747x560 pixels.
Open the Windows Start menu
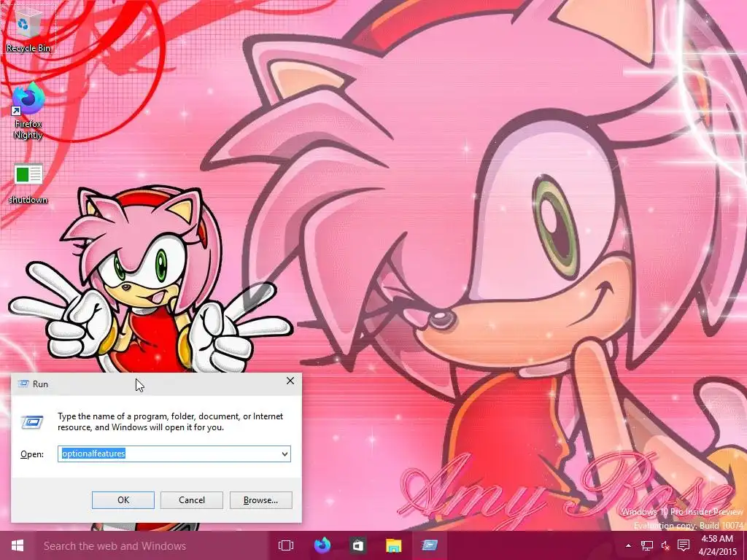pyautogui.click(x=18, y=545)
